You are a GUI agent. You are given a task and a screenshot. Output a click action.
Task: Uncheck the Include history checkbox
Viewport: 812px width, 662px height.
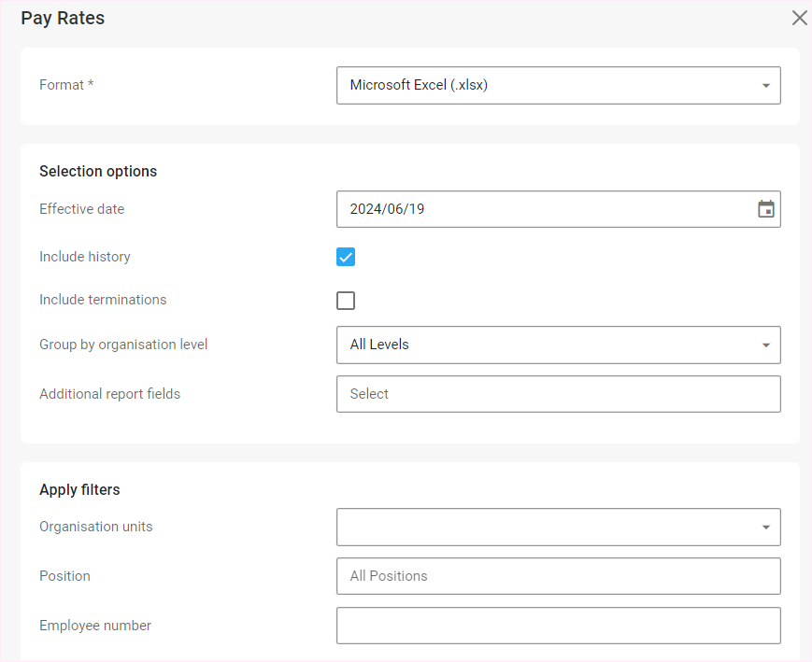coord(346,257)
